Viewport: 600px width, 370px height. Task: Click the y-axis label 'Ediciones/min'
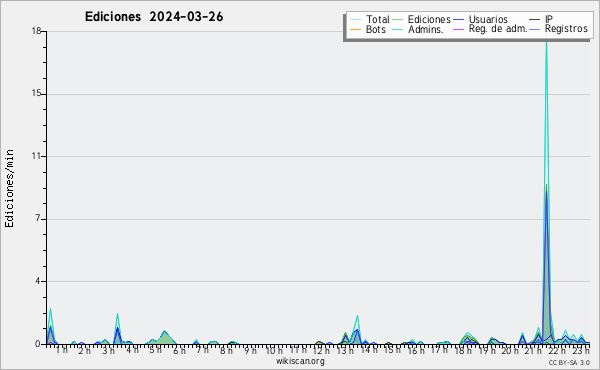pyautogui.click(x=9, y=188)
